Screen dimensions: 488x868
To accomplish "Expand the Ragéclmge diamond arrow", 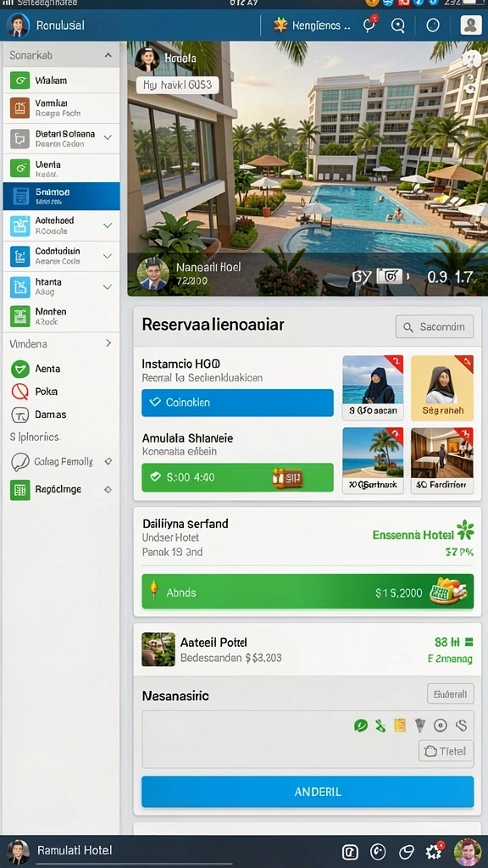I will tap(108, 489).
